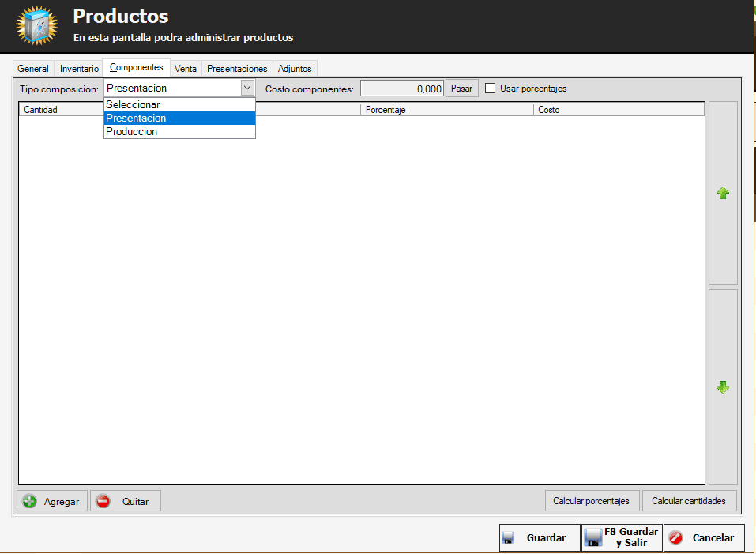Switch to the General tab

point(33,69)
